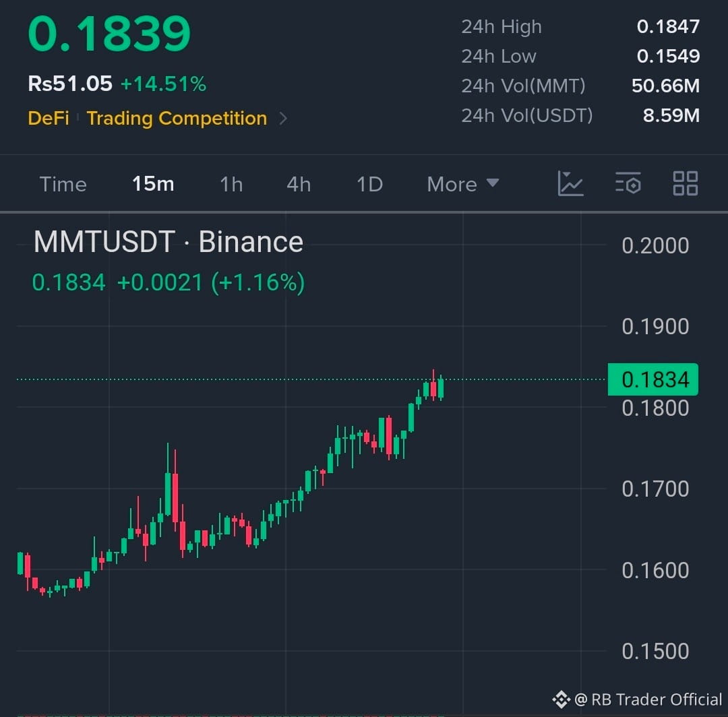728x717 pixels.
Task: Open the grid layout icon
Action: point(686,184)
